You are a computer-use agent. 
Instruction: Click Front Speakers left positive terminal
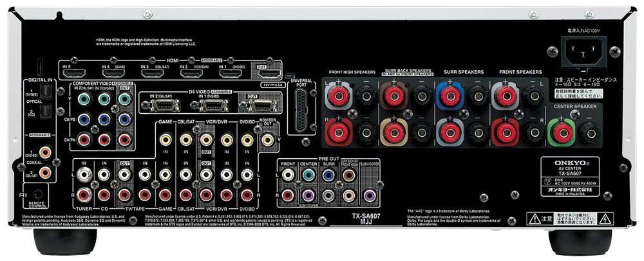506,96
